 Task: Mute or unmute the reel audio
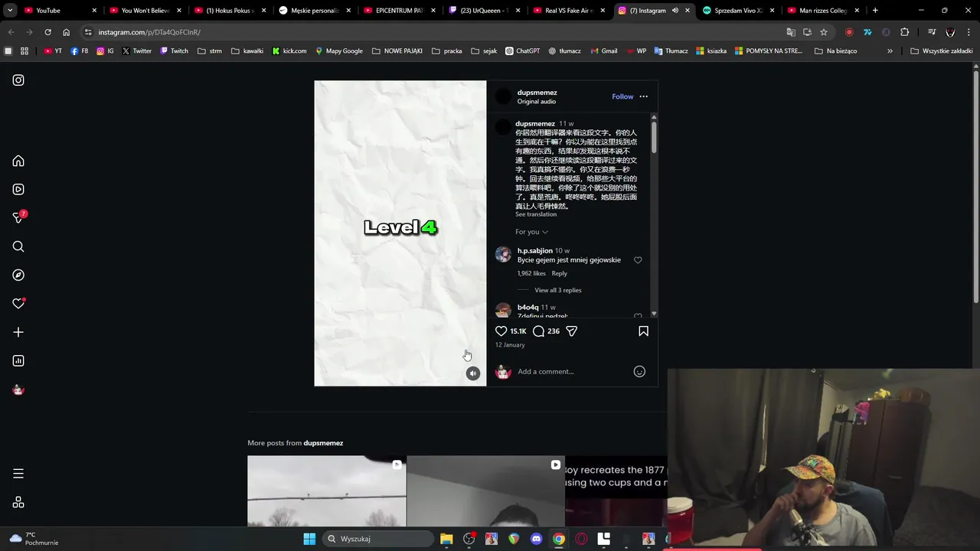pos(473,373)
